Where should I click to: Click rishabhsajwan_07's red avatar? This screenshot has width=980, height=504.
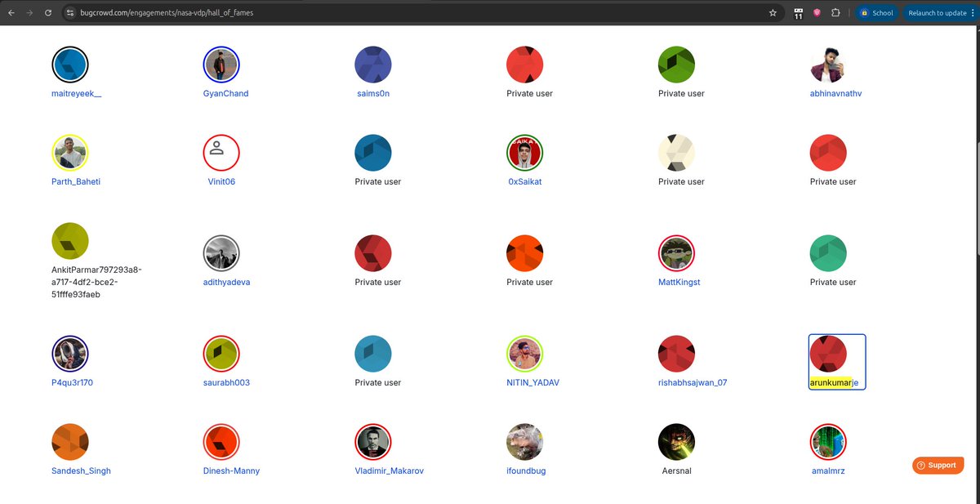pyautogui.click(x=676, y=354)
